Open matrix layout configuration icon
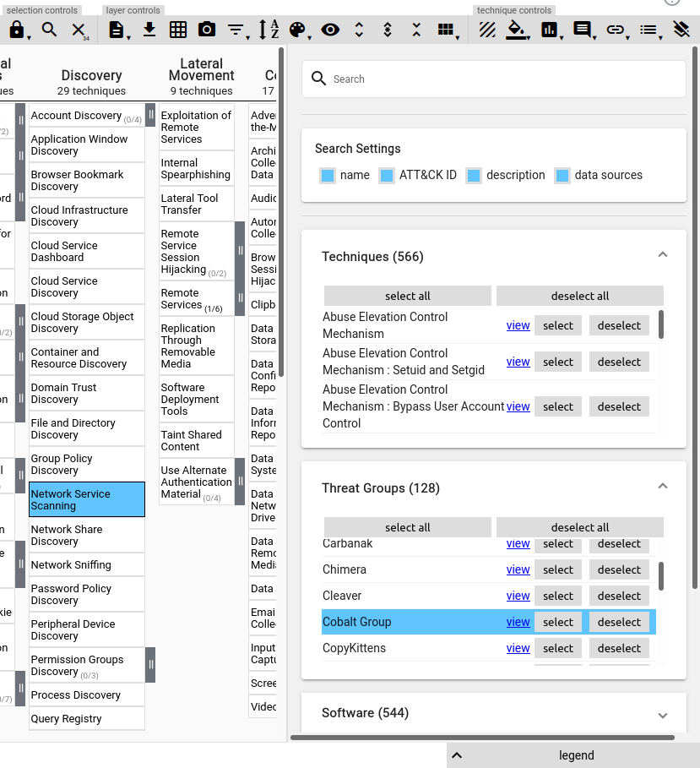The width and height of the screenshot is (700, 768). [x=446, y=30]
